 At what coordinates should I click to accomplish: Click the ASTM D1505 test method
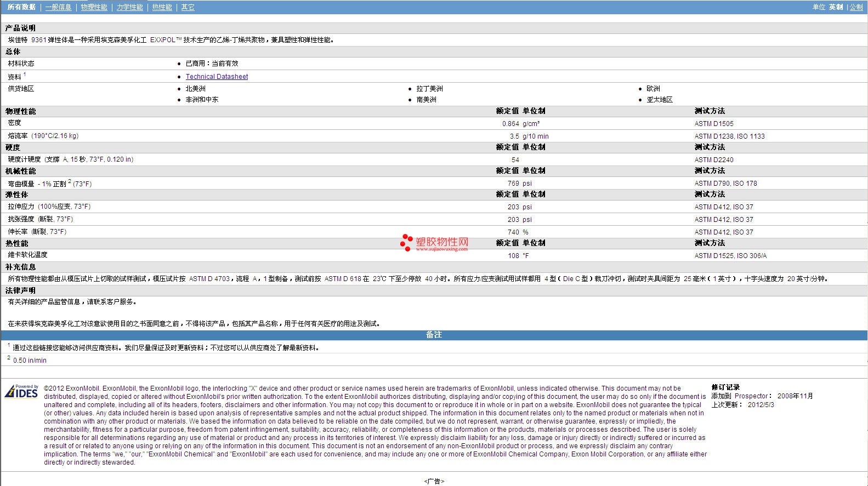[x=714, y=124]
